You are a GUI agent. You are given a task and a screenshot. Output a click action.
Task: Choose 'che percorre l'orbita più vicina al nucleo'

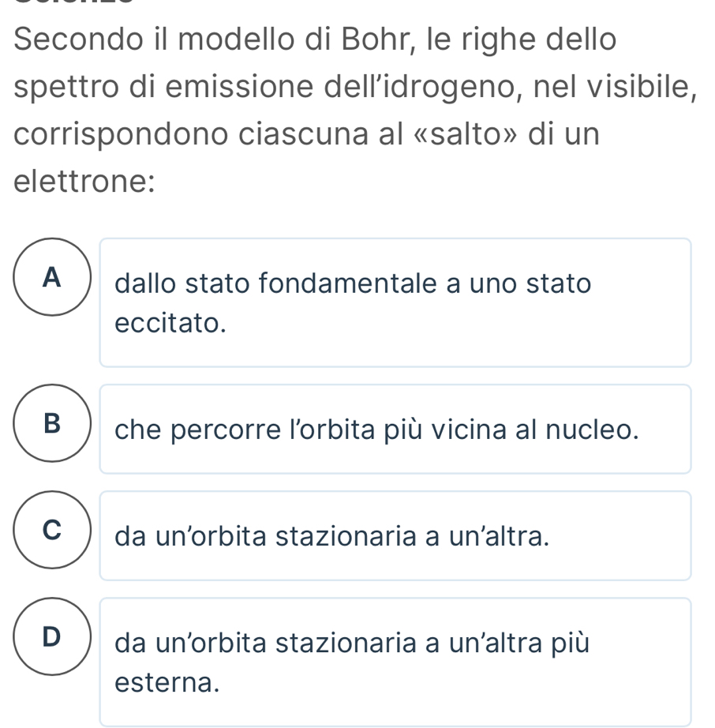(x=395, y=430)
